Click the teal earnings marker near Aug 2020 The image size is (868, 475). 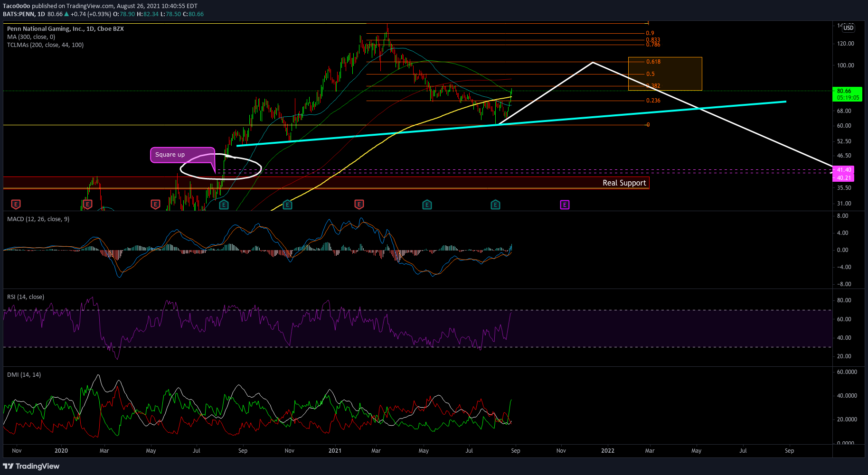[224, 205]
